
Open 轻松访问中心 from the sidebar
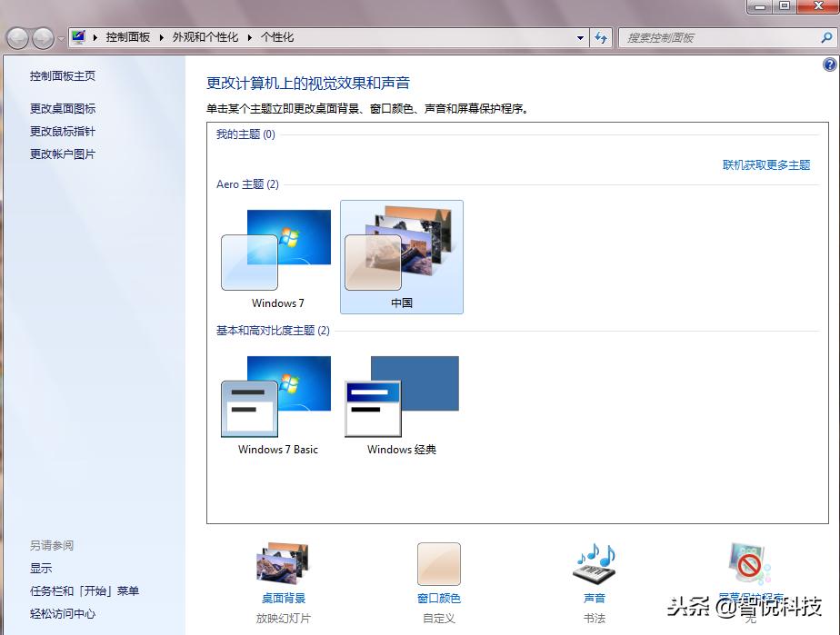point(62,614)
